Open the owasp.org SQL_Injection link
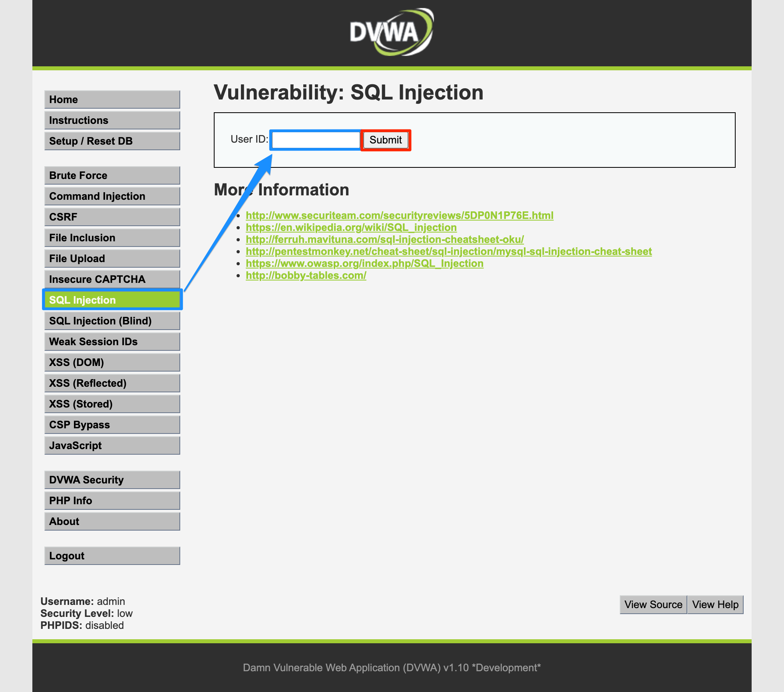784x692 pixels. [364, 263]
